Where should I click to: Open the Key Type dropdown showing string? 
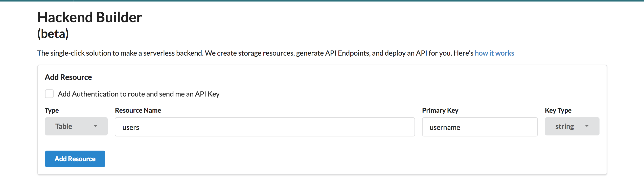(x=572, y=126)
